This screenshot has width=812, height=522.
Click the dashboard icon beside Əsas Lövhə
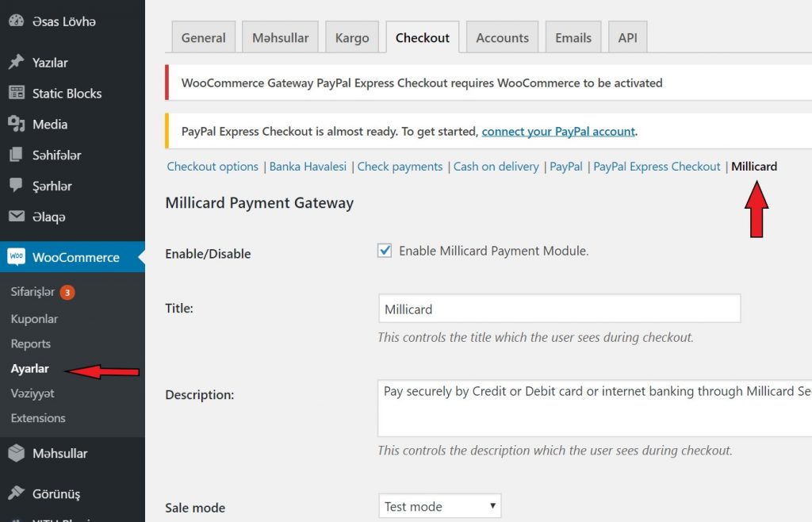16,21
